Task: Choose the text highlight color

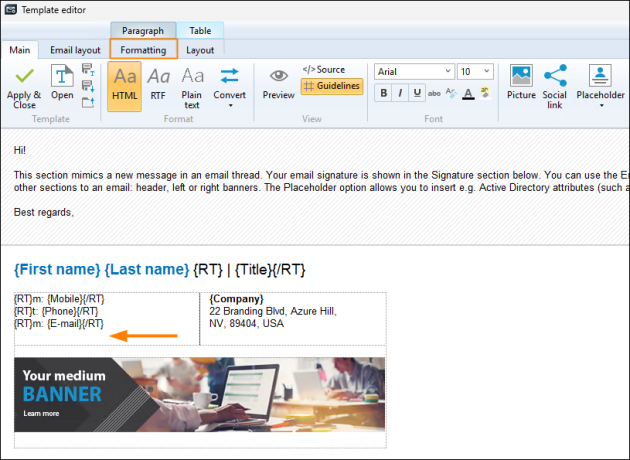Action: pyautogui.click(x=485, y=93)
